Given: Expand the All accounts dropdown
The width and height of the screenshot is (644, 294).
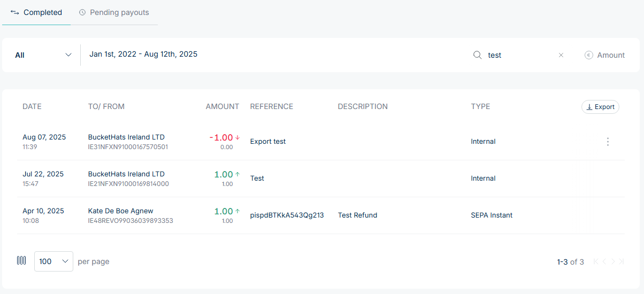Looking at the screenshot, I should [43, 55].
